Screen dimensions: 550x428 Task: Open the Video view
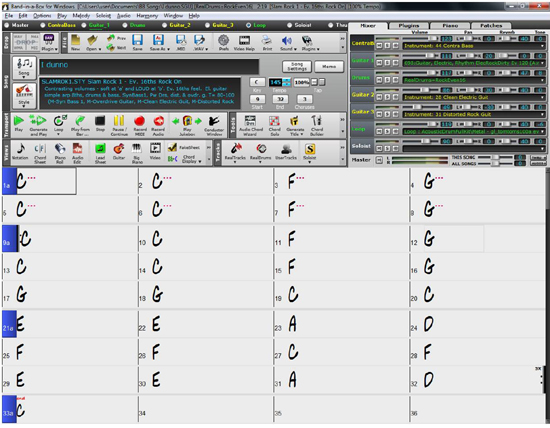click(x=155, y=152)
